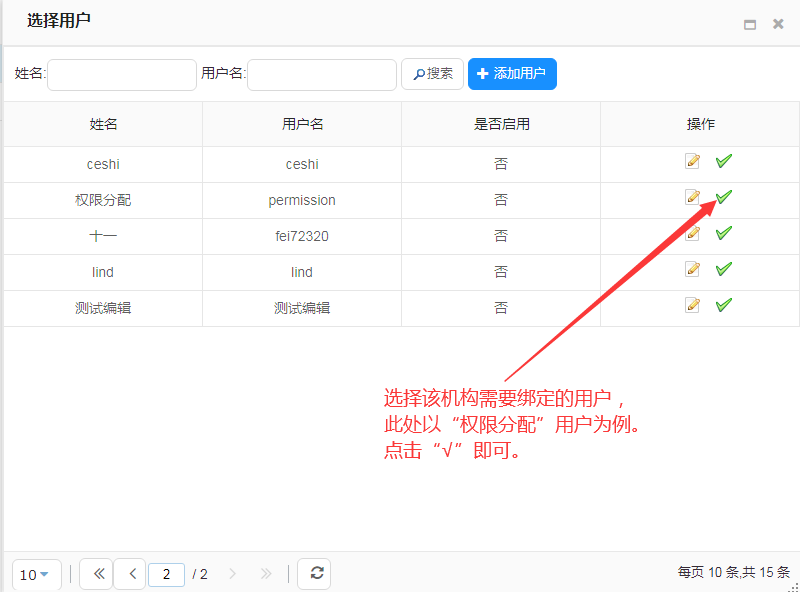Screen dimensions: 800x592
Task: Jump to the last page
Action: [x=266, y=574]
